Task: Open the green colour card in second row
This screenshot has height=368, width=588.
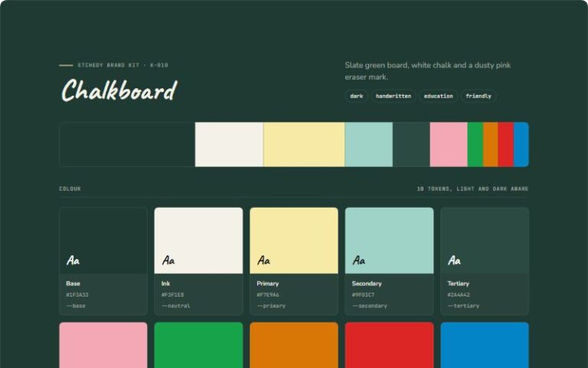Action: coord(198,345)
